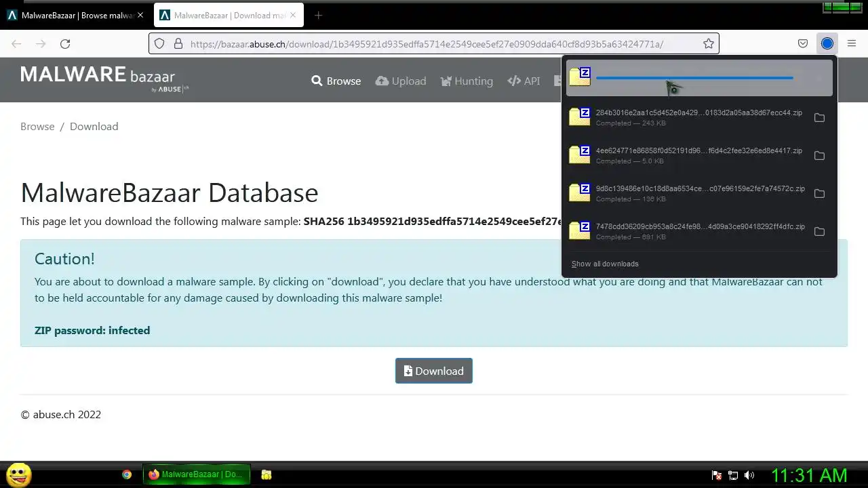Screen dimensions: 868x488
Task: Bookmark this page with the star icon
Action: point(709,43)
